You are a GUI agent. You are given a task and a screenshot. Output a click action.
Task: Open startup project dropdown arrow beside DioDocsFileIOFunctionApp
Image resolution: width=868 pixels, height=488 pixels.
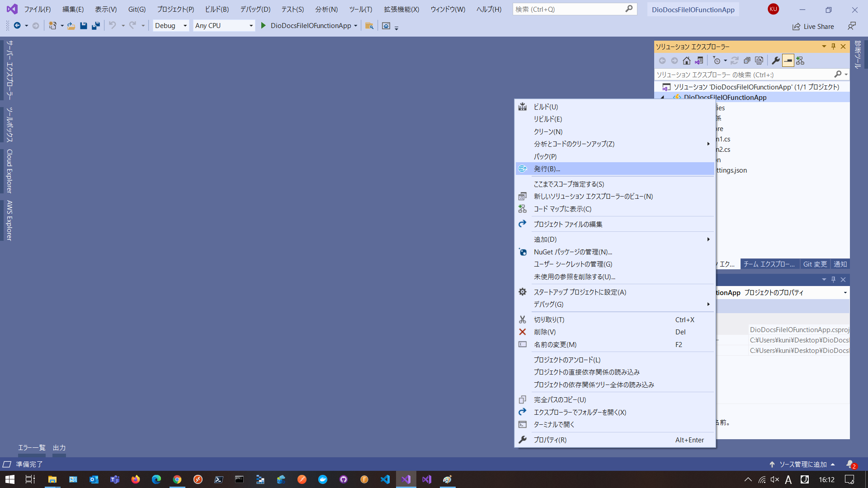coord(356,26)
